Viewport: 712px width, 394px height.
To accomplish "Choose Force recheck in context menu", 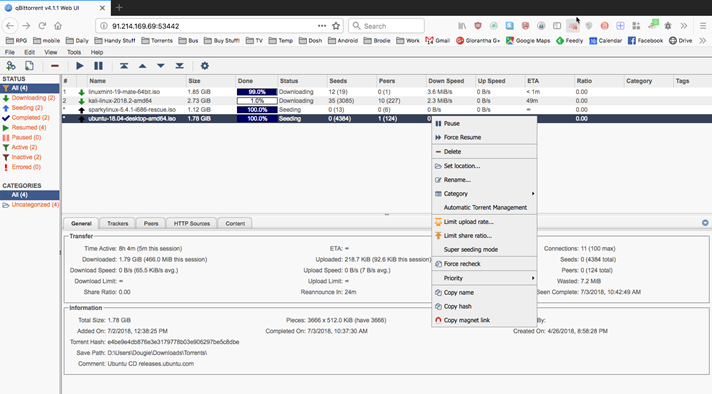I will [484, 264].
